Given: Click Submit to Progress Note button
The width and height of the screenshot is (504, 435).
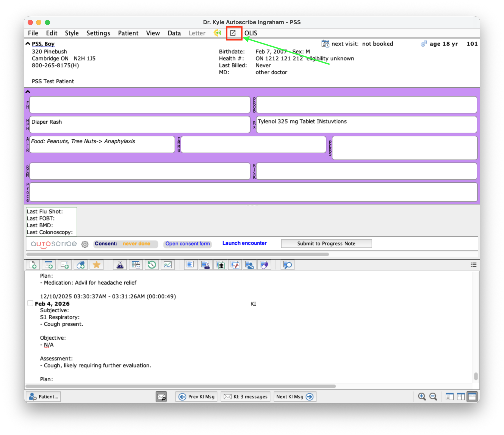Looking at the screenshot, I should 326,244.
